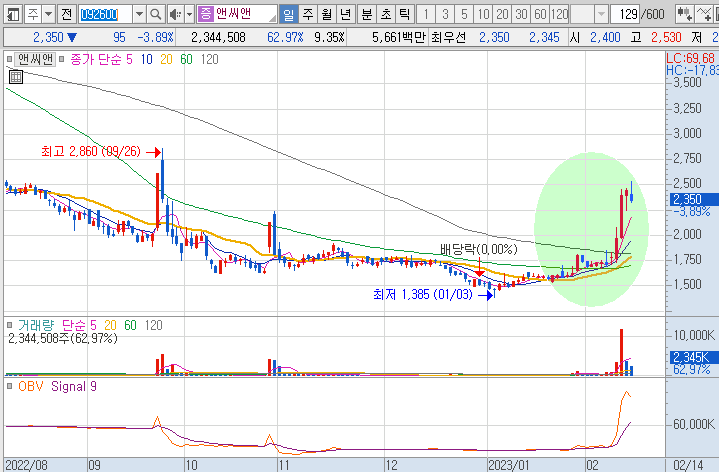Image resolution: width=719 pixels, height=472 pixels.
Task: Select the 주 weekly chart period
Action: (308, 15)
